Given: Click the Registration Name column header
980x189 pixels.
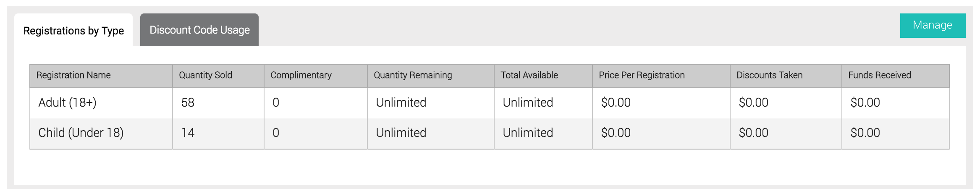Looking at the screenshot, I should tap(73, 75).
